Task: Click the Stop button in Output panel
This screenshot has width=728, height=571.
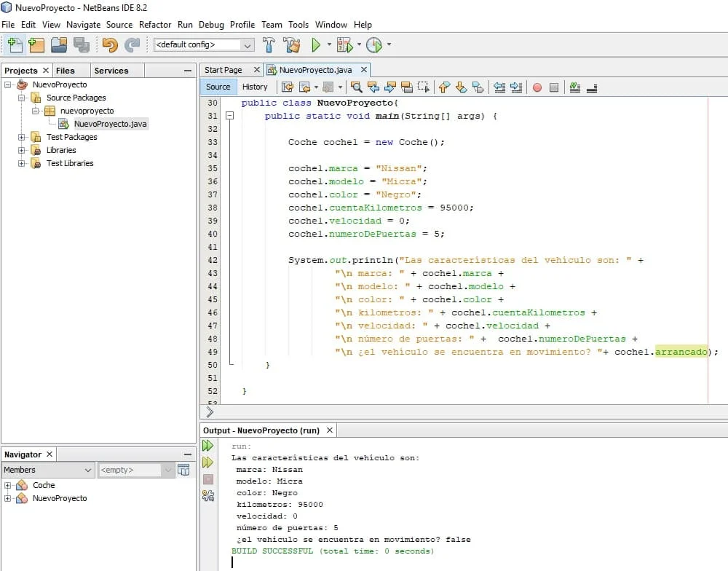Action: [x=208, y=479]
